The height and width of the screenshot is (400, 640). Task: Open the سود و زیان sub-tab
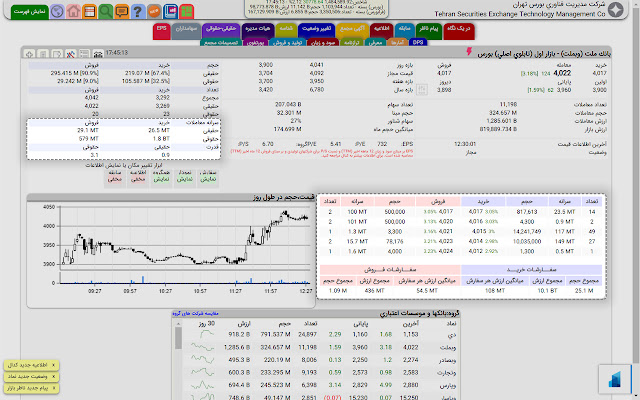323,42
